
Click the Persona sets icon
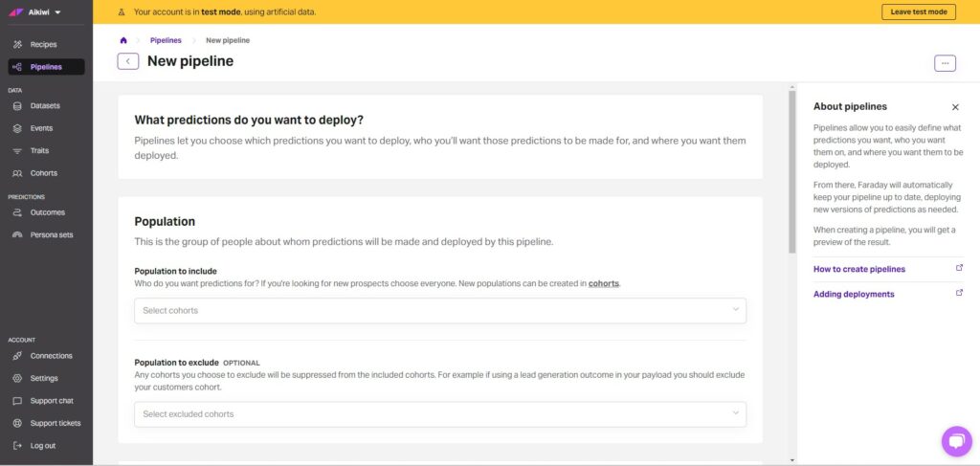click(17, 235)
